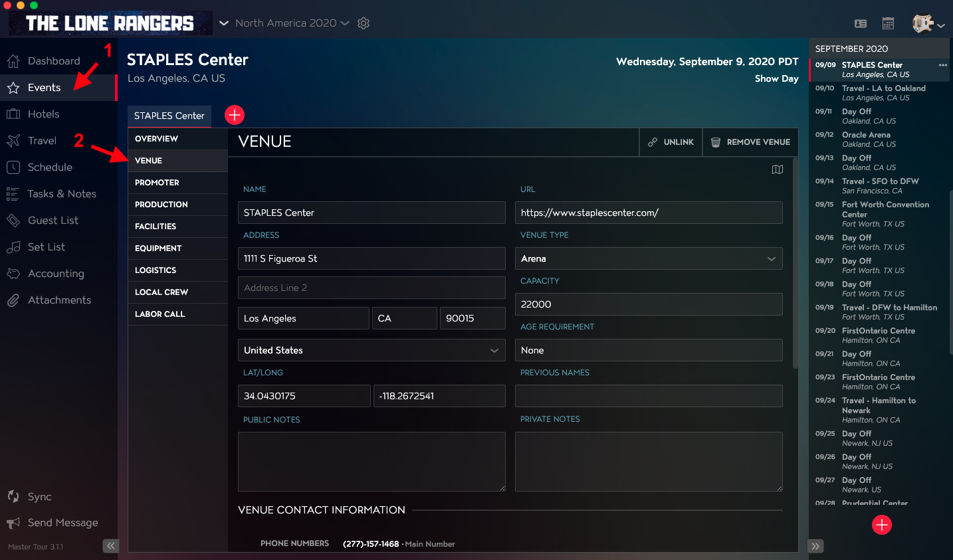Select 09/14 Travel - SFO to DFW
Image resolution: width=953 pixels, height=560 pixels.
(x=879, y=186)
